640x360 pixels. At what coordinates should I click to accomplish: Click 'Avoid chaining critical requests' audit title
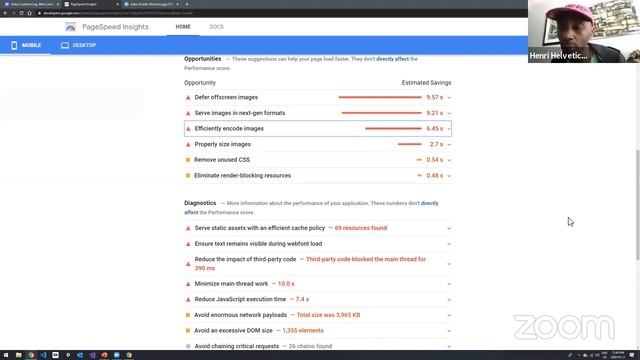tap(237, 346)
